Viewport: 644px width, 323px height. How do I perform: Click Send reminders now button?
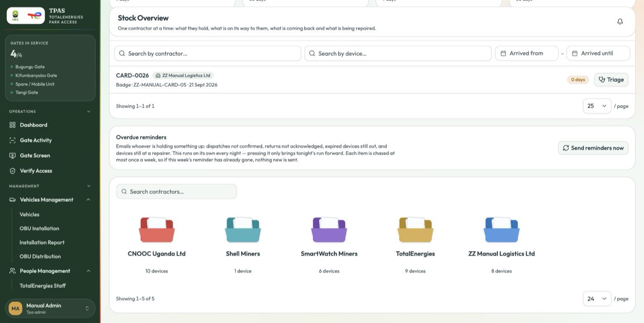coord(593,148)
